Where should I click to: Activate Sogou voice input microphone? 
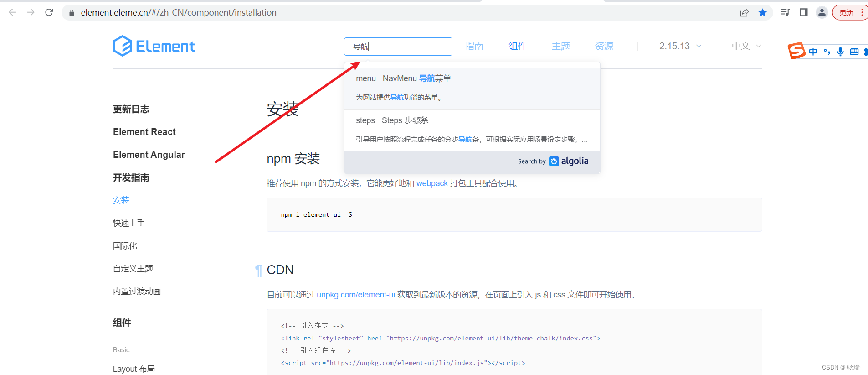(x=841, y=52)
